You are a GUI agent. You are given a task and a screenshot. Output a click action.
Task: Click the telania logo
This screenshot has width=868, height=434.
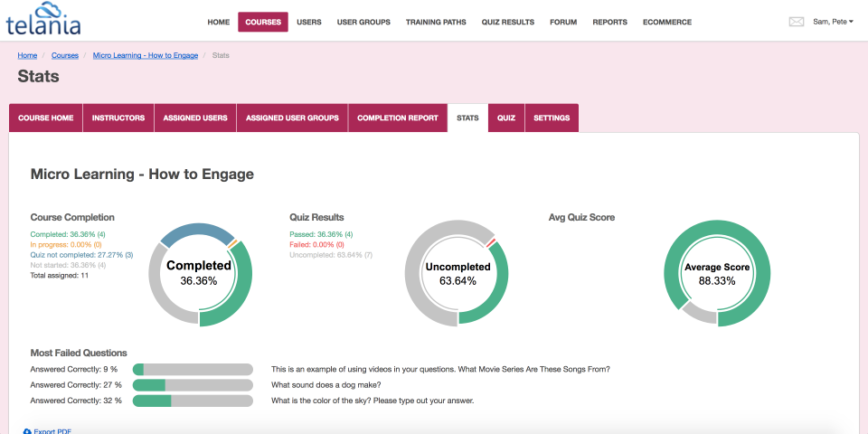43,19
